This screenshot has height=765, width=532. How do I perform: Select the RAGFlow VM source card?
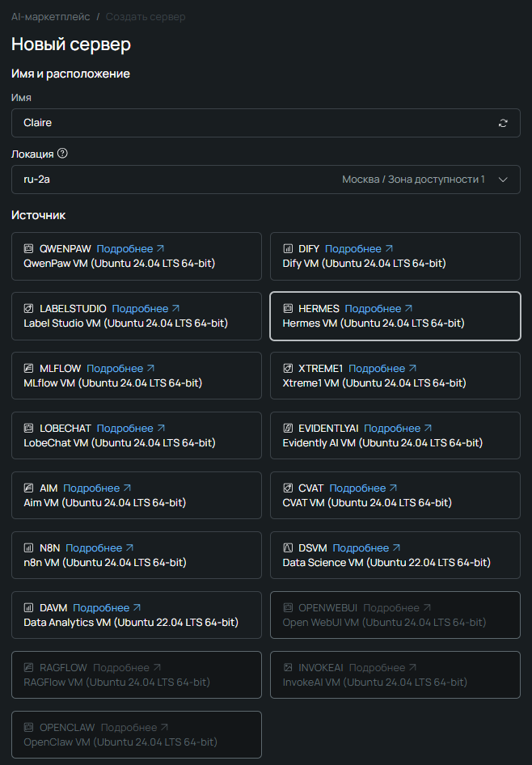click(137, 675)
